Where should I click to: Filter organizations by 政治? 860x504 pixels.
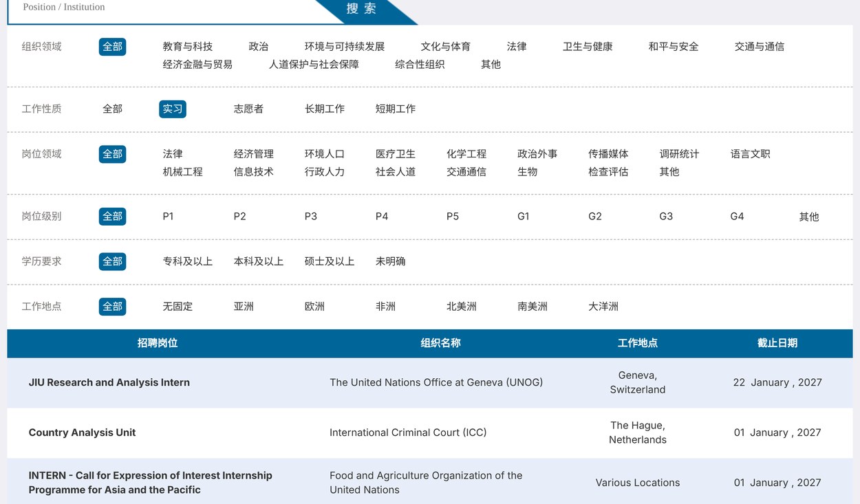point(259,47)
